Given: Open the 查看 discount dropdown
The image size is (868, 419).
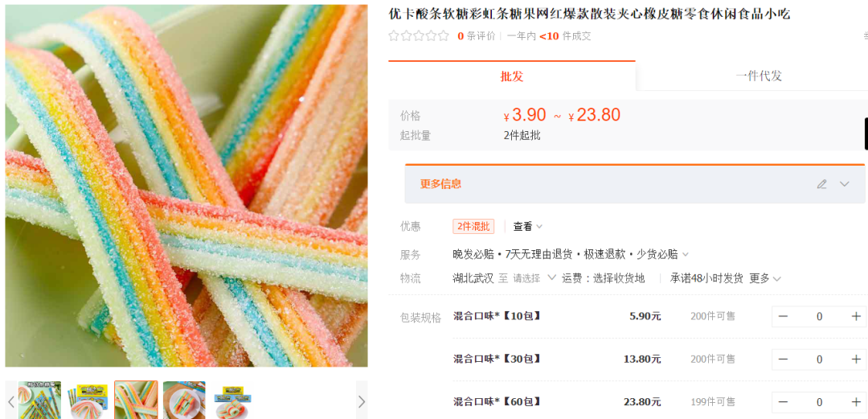Looking at the screenshot, I should point(527,226).
